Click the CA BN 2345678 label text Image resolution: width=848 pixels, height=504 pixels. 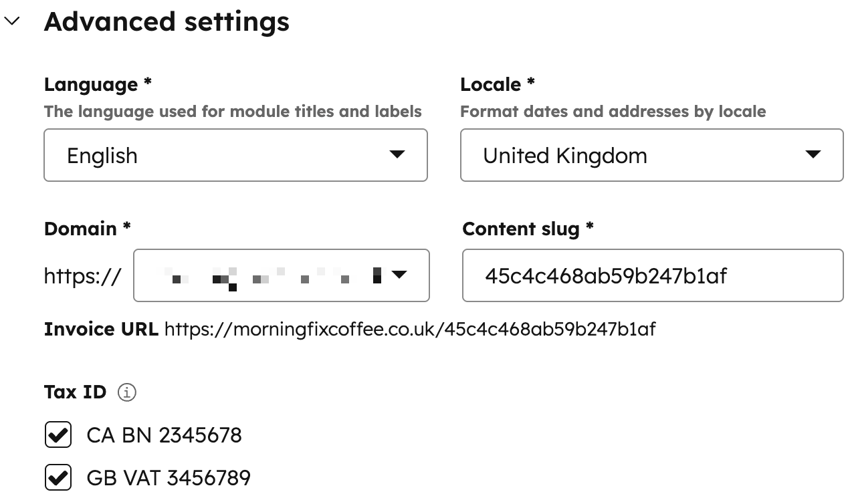[164, 436]
